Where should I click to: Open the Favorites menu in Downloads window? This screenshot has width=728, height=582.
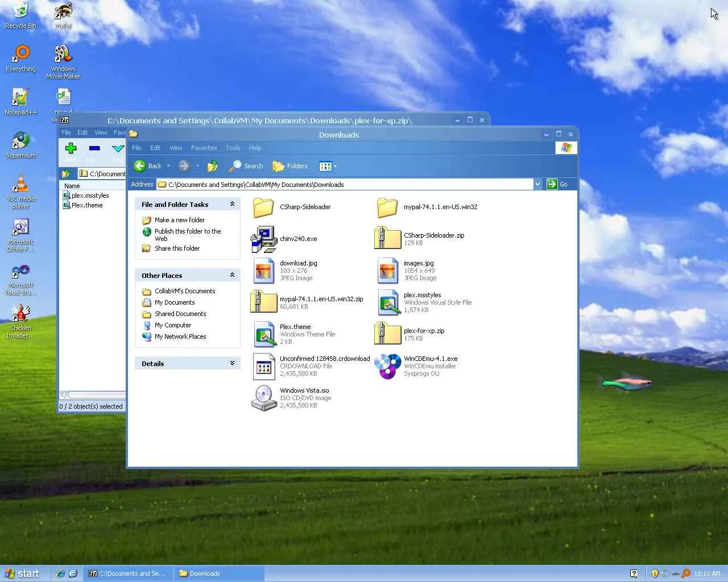point(204,148)
